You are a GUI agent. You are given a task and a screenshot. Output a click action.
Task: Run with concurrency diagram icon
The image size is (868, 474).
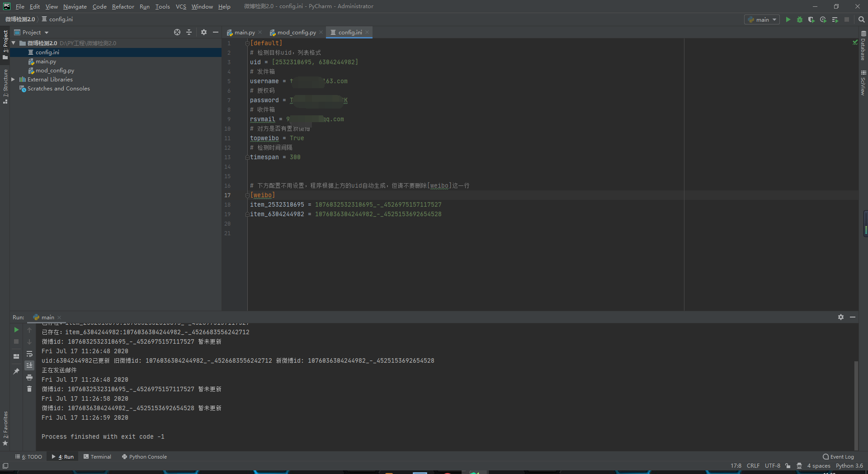click(x=835, y=19)
